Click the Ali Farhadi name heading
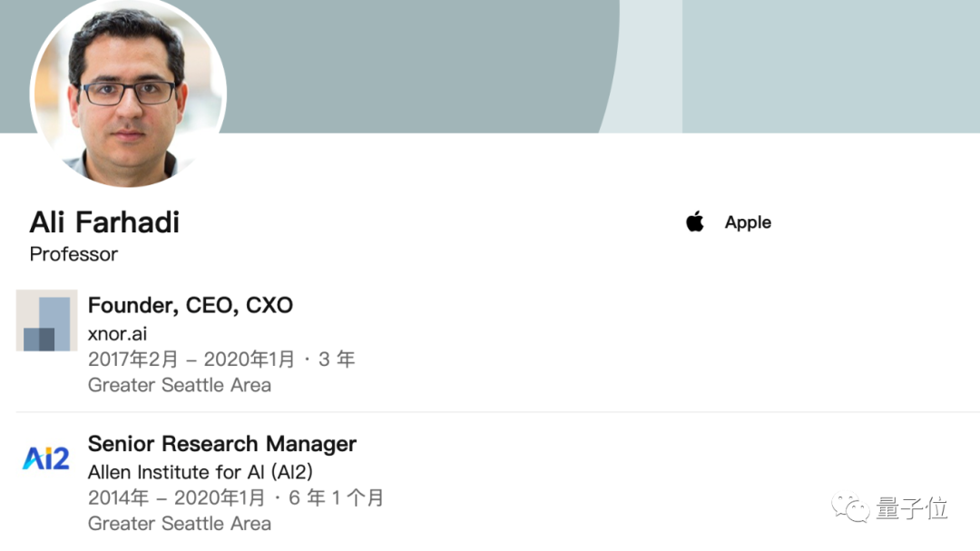This screenshot has height=551, width=980. click(104, 222)
